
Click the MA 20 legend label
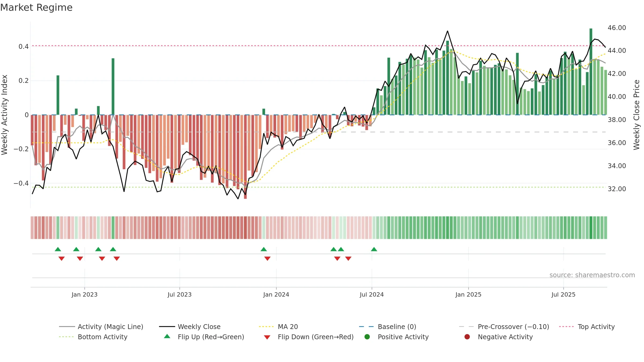tap(288, 327)
